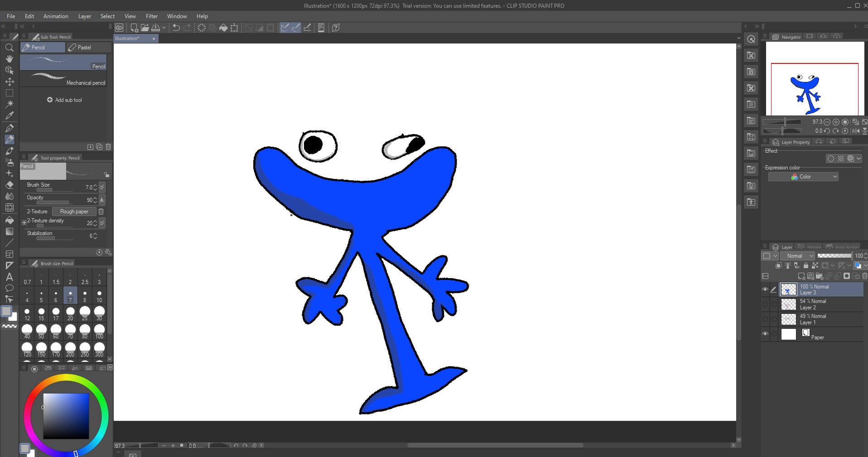
Task: Show Layer 2 visibility box
Action: [765, 304]
